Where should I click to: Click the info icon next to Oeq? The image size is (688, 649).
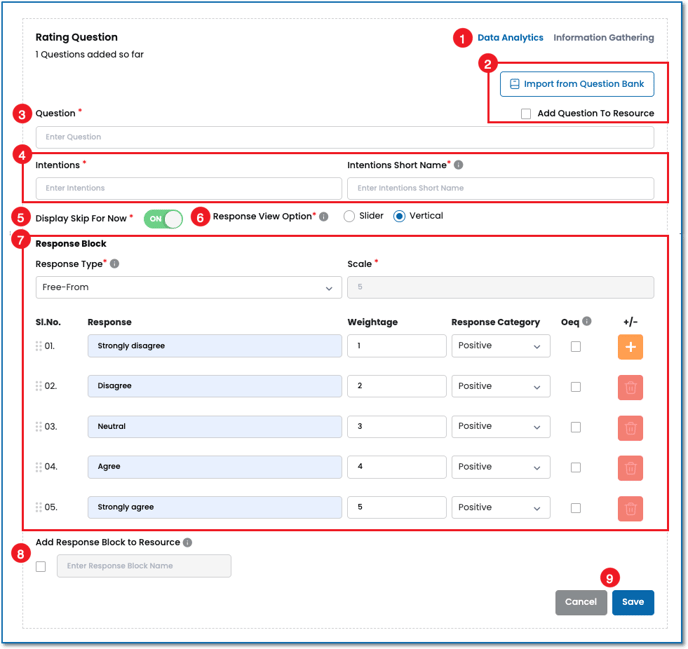[587, 322]
